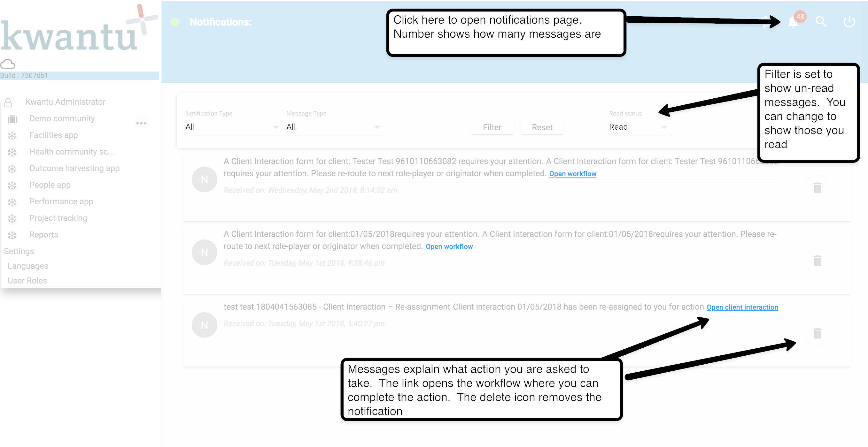Open more options next to Demo community
The image size is (868, 447).
(141, 123)
